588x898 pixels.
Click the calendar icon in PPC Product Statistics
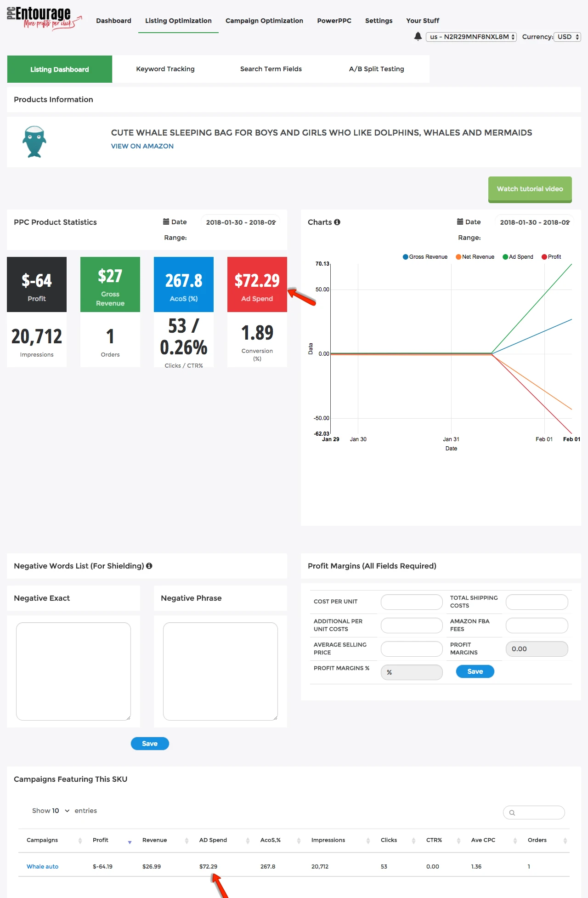click(166, 222)
